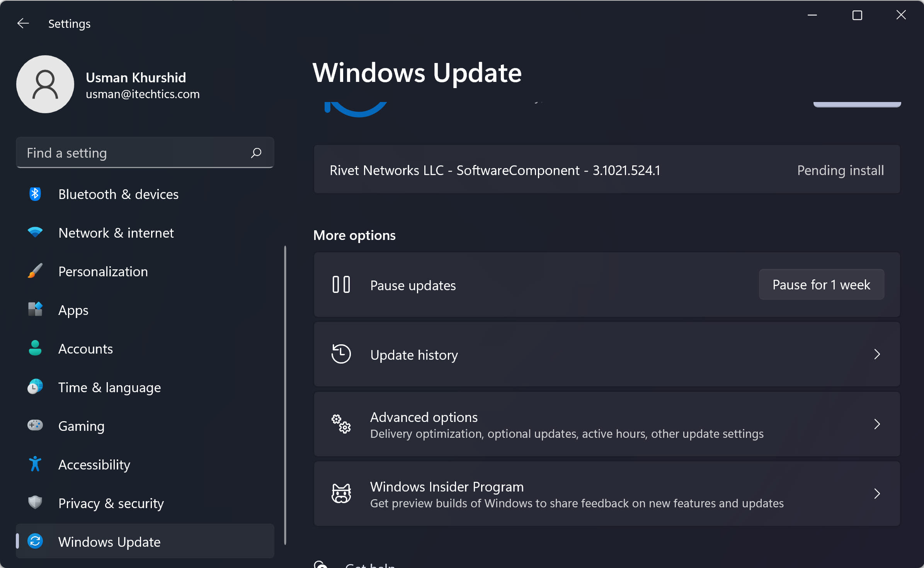This screenshot has width=924, height=568.
Task: Click the Pending install status text
Action: tap(841, 170)
